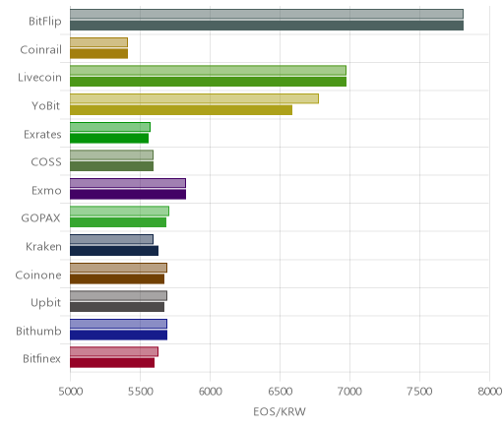Select the light yellow YoBit bar
The width and height of the screenshot is (504, 429).
pyautogui.click(x=194, y=98)
